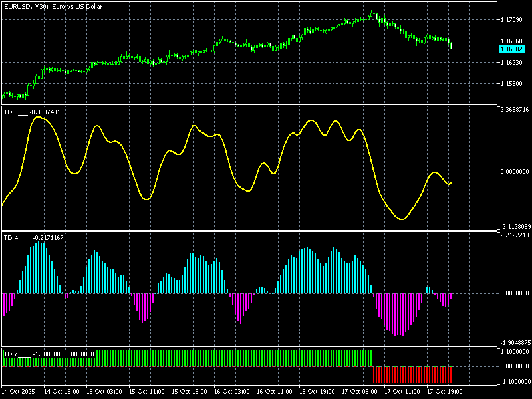The image size is (532, 399).
Task: Click the 17 Oct 19:00 time label
Action: (445, 392)
